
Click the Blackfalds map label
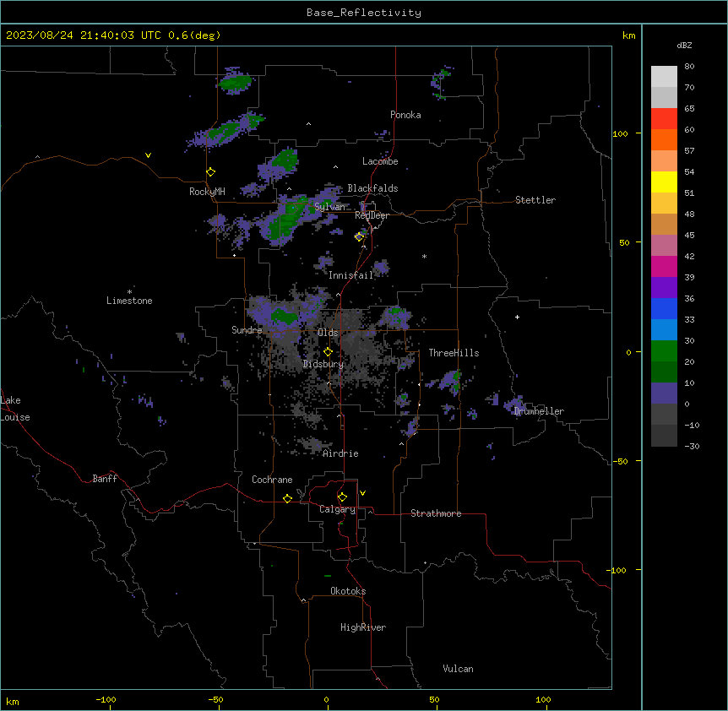pyautogui.click(x=372, y=188)
